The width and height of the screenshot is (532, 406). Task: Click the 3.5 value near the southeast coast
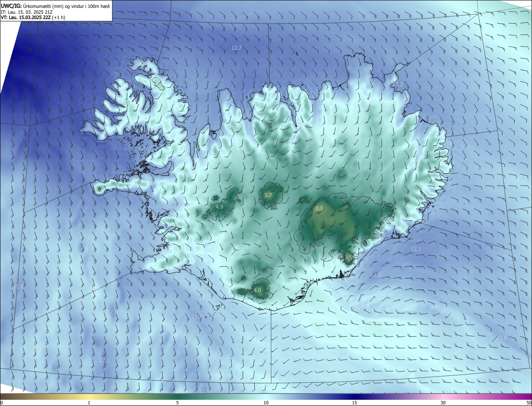pos(348,257)
